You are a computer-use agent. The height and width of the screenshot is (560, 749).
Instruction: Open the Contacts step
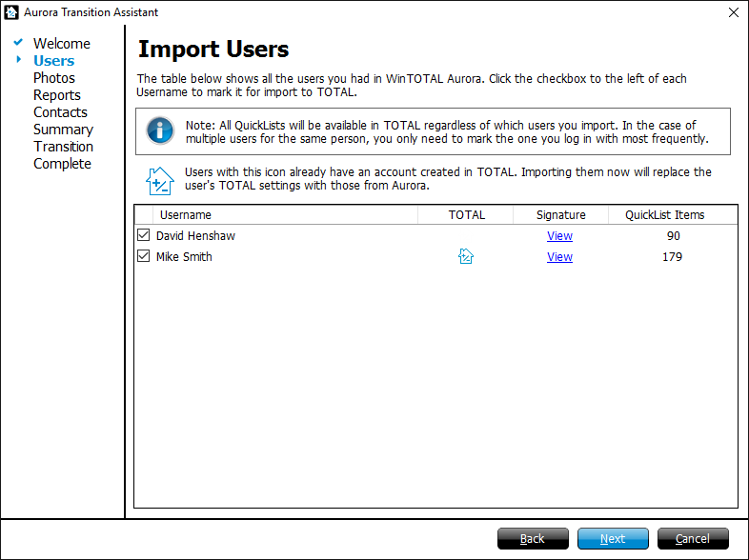(x=60, y=112)
